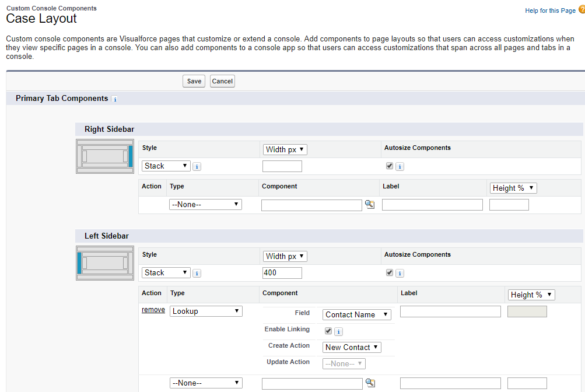
Task: Uncheck the Enable Linking checkbox
Action: 328,331
